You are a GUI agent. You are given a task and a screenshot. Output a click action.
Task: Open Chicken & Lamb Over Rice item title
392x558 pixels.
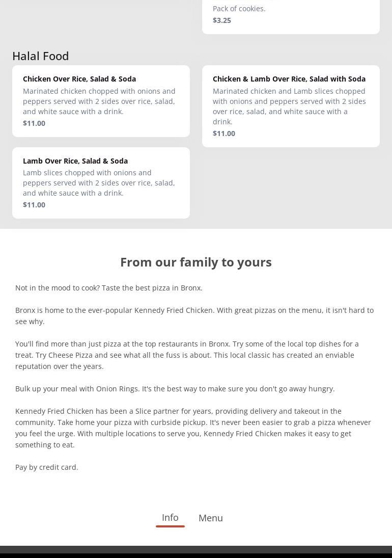(289, 79)
